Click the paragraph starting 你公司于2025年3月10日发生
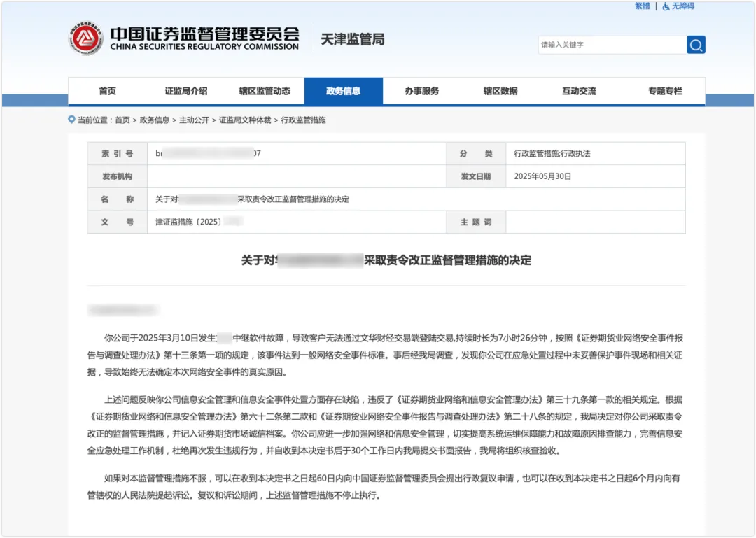Screen dimensions: 756x538 click(385, 355)
